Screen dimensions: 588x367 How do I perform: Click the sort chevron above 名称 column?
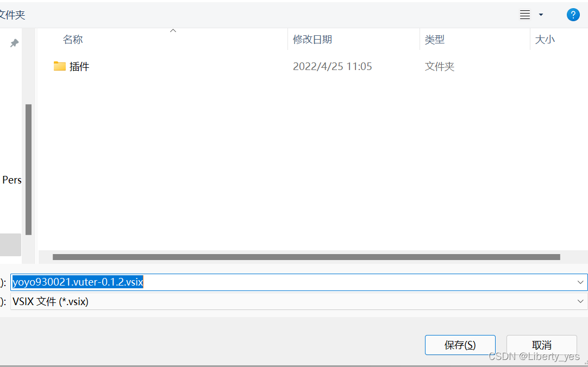tap(173, 31)
